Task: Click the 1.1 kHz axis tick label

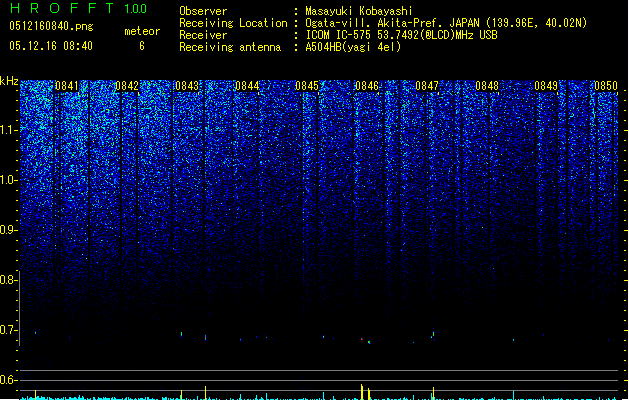Action: point(8,130)
